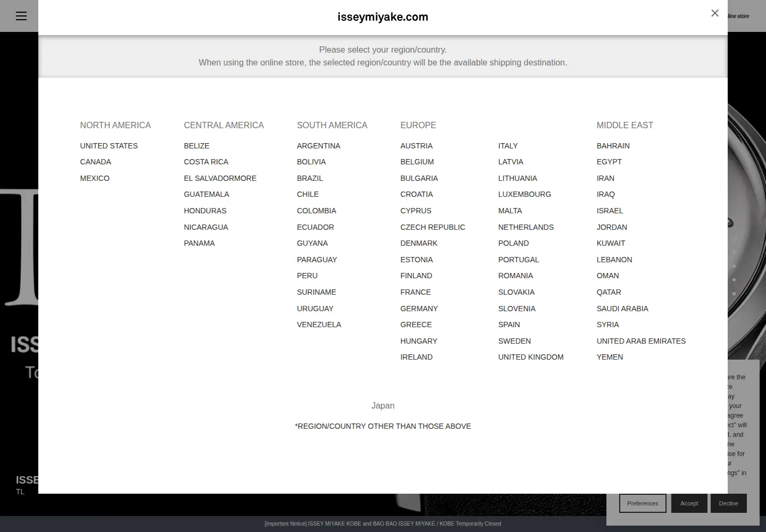Accept cookies
This screenshot has width=766, height=532.
click(689, 503)
